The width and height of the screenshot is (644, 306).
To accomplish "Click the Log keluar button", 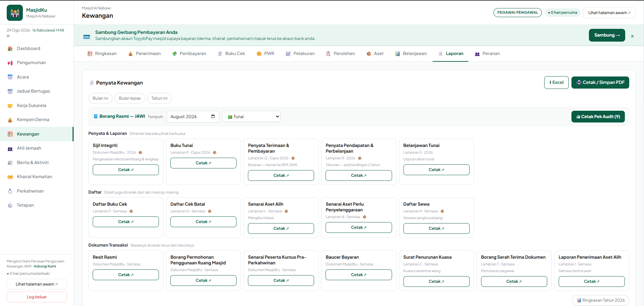I will pyautogui.click(x=37, y=297).
